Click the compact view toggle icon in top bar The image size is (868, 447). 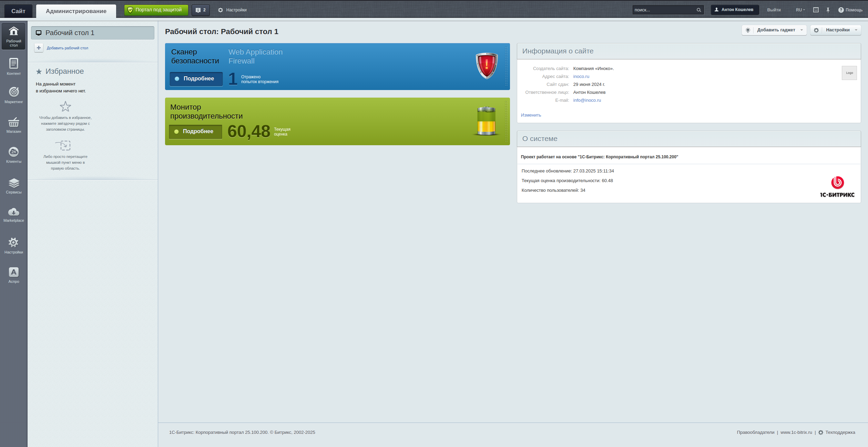pyautogui.click(x=816, y=10)
